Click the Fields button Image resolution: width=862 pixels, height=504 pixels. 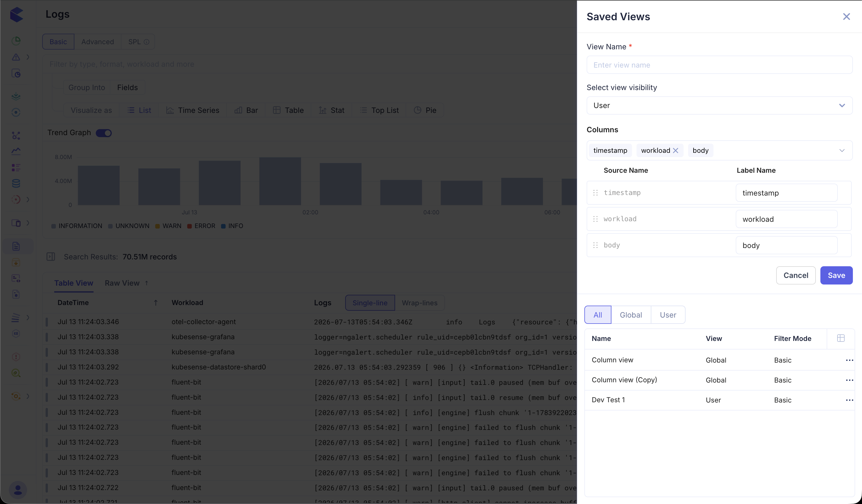[x=127, y=88]
